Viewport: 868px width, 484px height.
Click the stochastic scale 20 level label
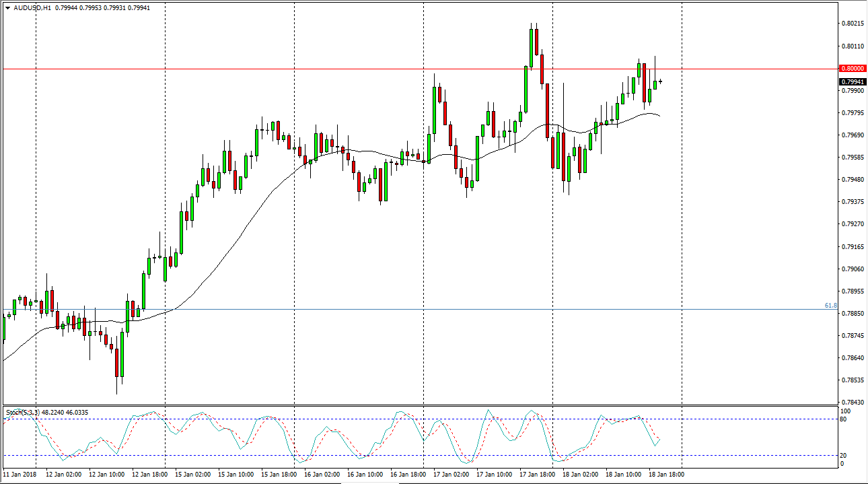coord(845,456)
